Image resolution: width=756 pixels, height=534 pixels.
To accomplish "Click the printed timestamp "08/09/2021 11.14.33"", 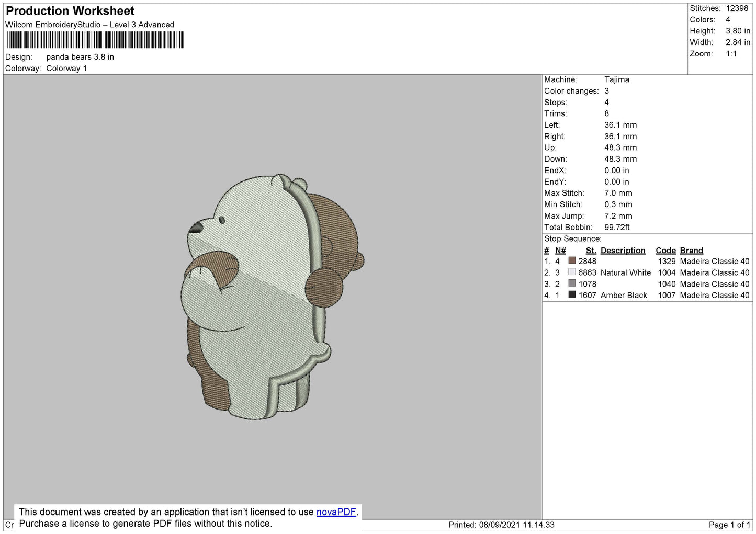I will tap(517, 525).
